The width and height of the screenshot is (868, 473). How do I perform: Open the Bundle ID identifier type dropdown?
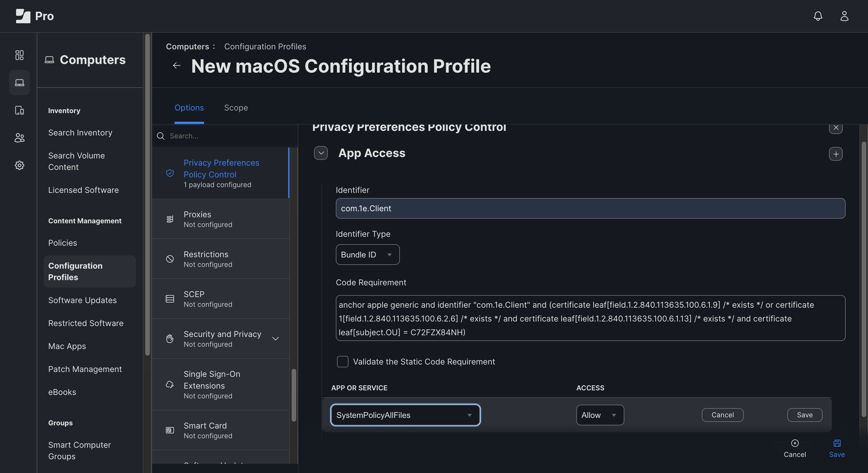point(367,255)
